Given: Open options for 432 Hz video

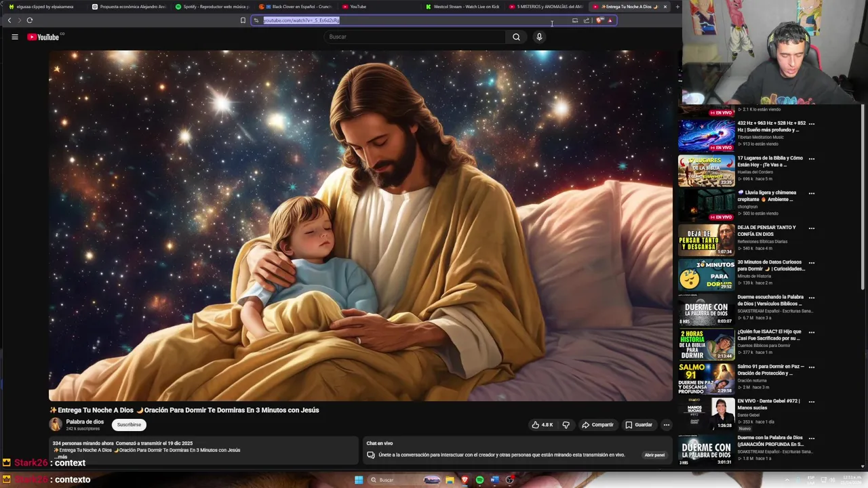Looking at the screenshot, I should [812, 124].
